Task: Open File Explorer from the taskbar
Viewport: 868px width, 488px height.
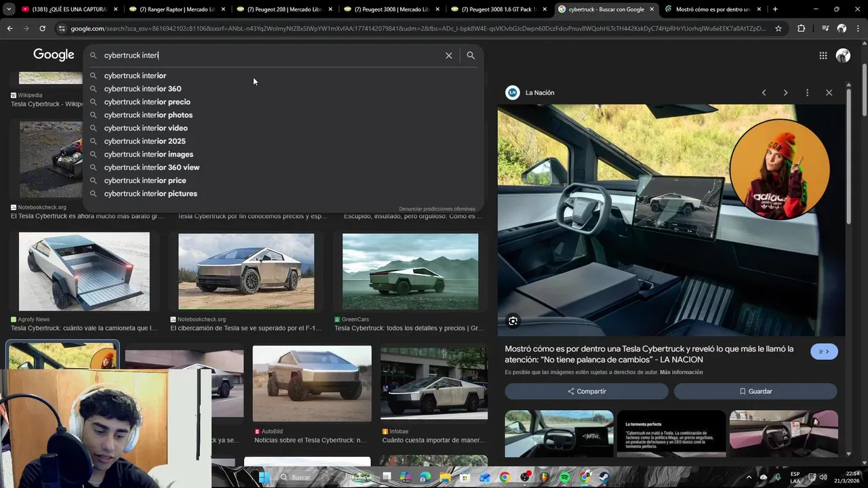Action: pyautogui.click(x=446, y=477)
